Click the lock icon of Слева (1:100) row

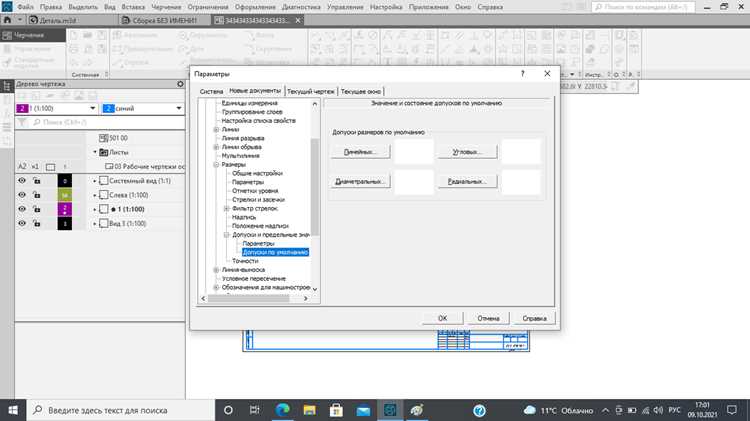36,195
